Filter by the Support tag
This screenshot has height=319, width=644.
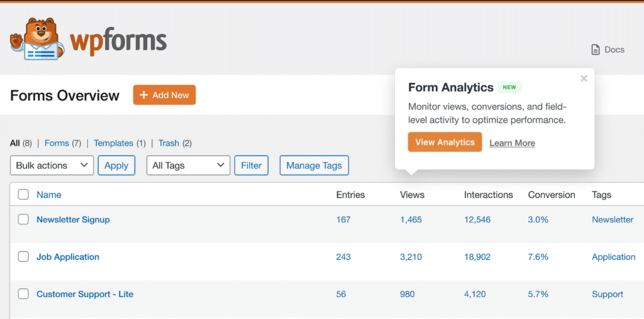(608, 294)
